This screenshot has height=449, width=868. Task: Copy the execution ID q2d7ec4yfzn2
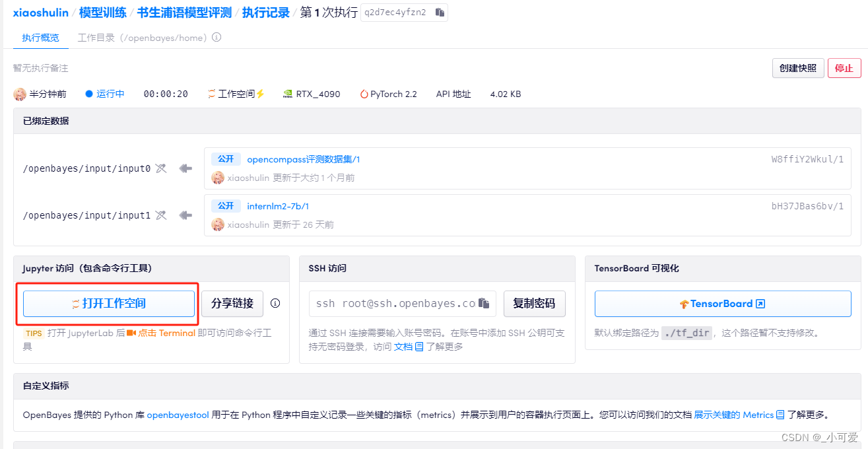[438, 12]
